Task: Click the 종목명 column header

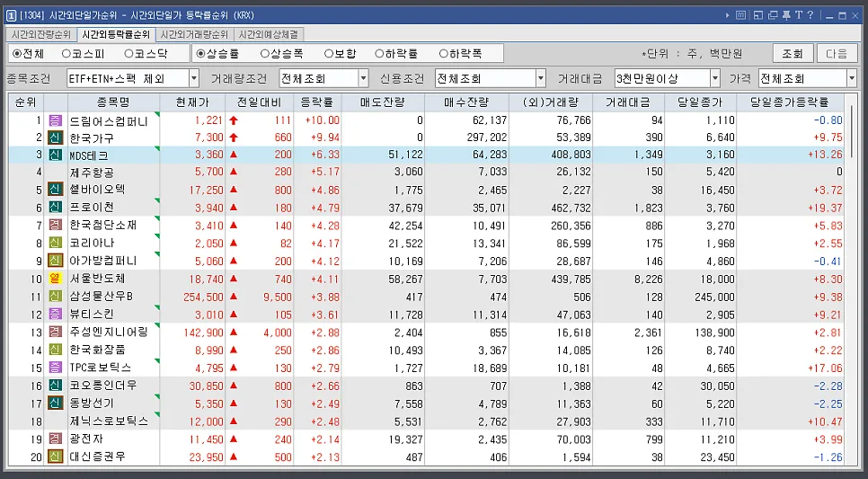Action: (113, 102)
